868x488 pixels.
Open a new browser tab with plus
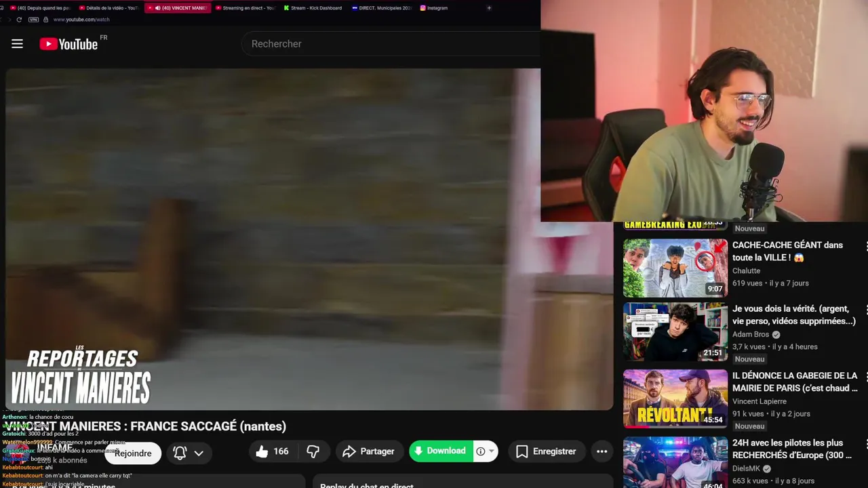point(489,8)
